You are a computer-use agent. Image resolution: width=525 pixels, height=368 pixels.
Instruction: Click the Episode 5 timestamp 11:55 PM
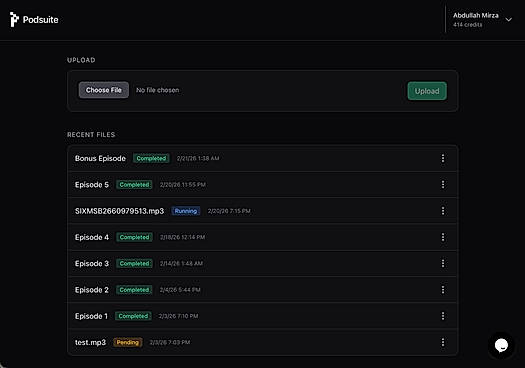182,185
